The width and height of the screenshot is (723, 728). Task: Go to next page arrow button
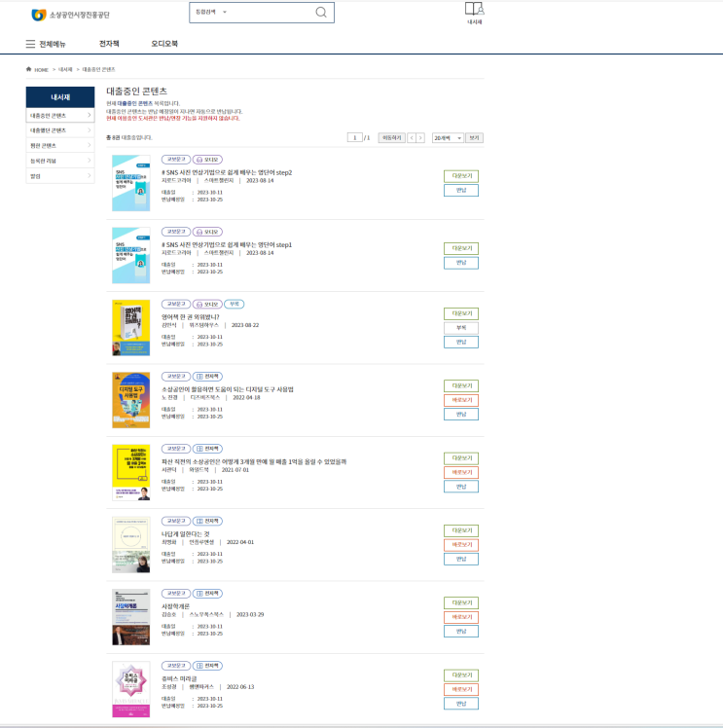click(x=420, y=138)
